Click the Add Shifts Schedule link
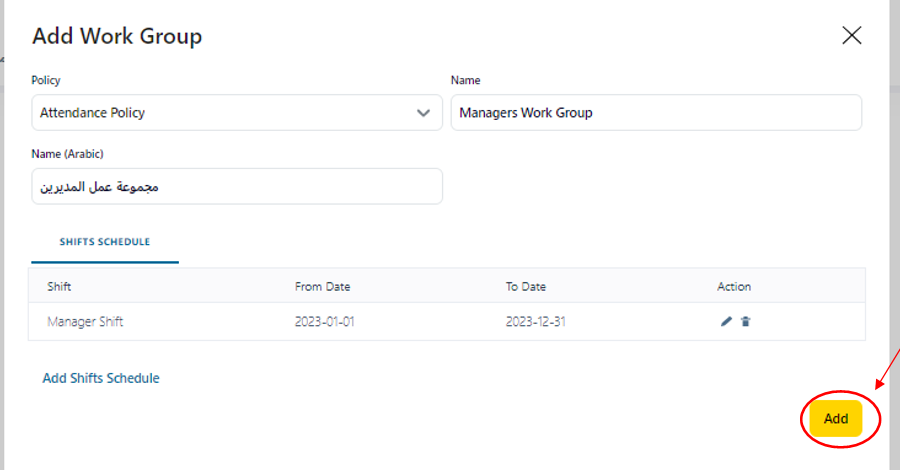 (x=101, y=378)
